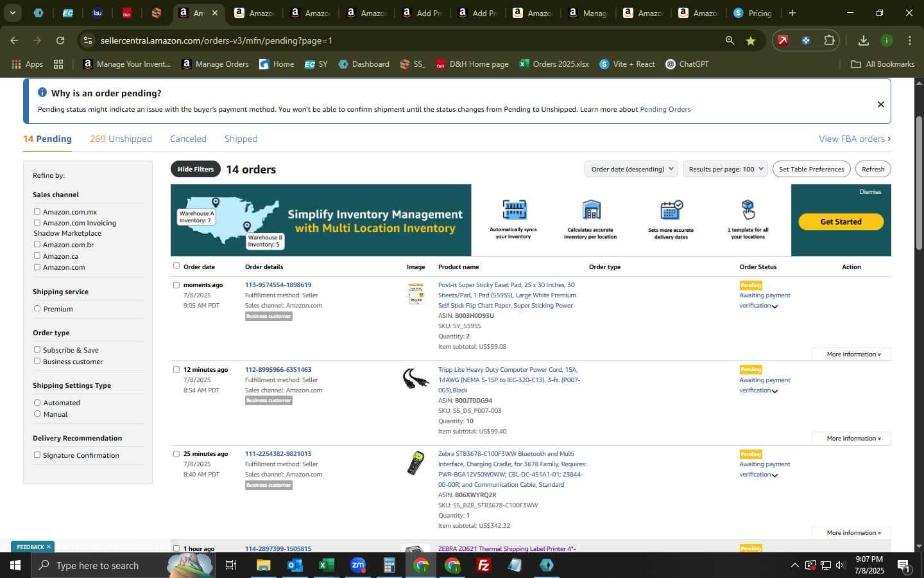This screenshot has height=578, width=924.
Task: Open Excel from the taskbar
Action: [326, 565]
